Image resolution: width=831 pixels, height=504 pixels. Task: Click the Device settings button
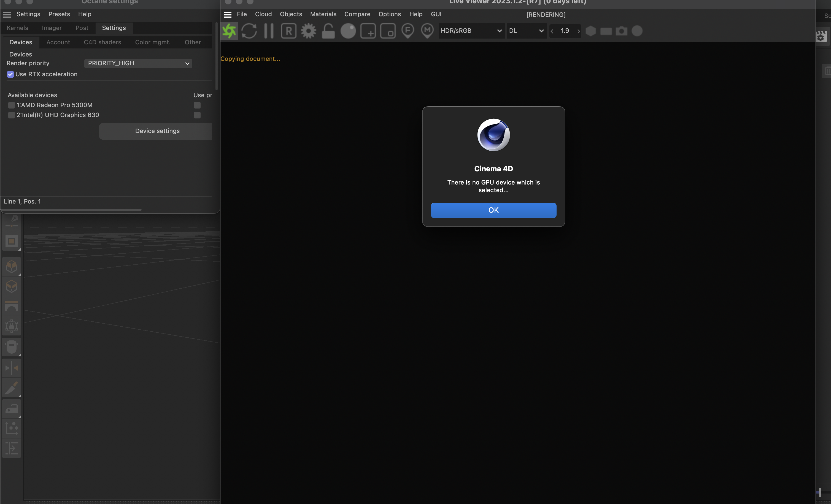[155, 131]
